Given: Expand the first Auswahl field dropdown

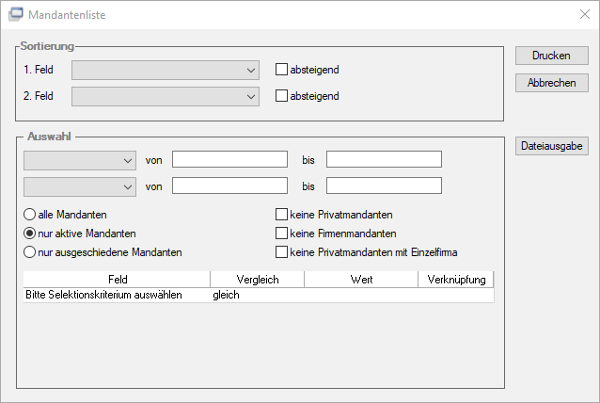Looking at the screenshot, I should pos(80,160).
